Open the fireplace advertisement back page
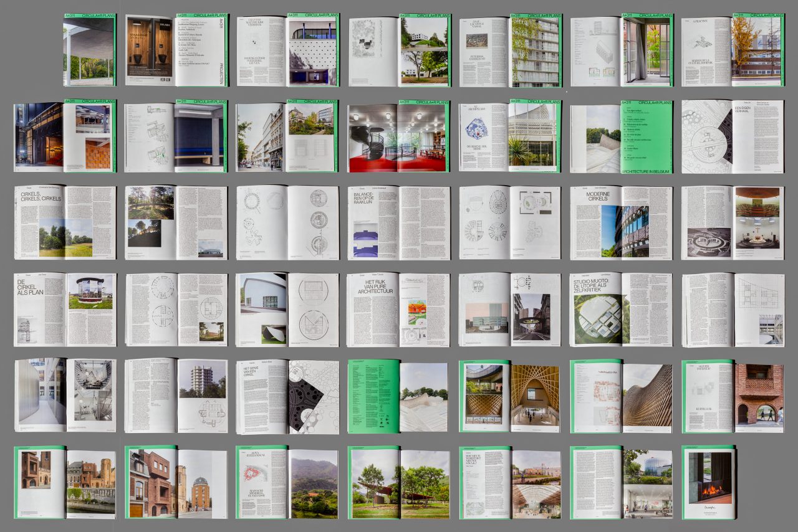 coord(708,482)
